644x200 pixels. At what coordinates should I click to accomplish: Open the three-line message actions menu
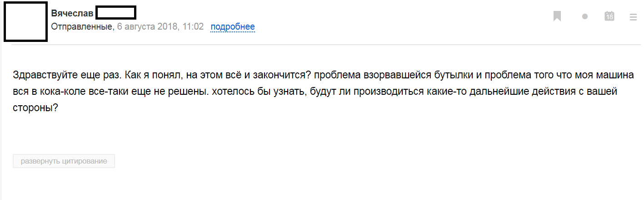tap(634, 17)
